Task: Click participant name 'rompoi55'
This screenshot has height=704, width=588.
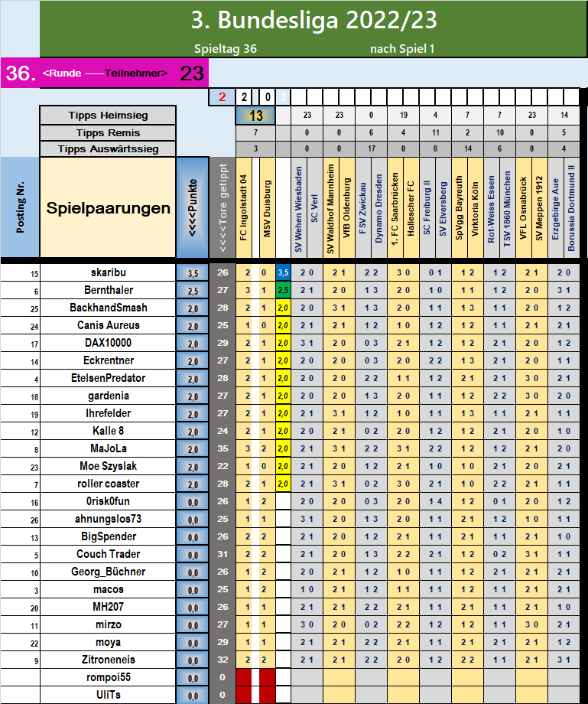Action: (108, 677)
